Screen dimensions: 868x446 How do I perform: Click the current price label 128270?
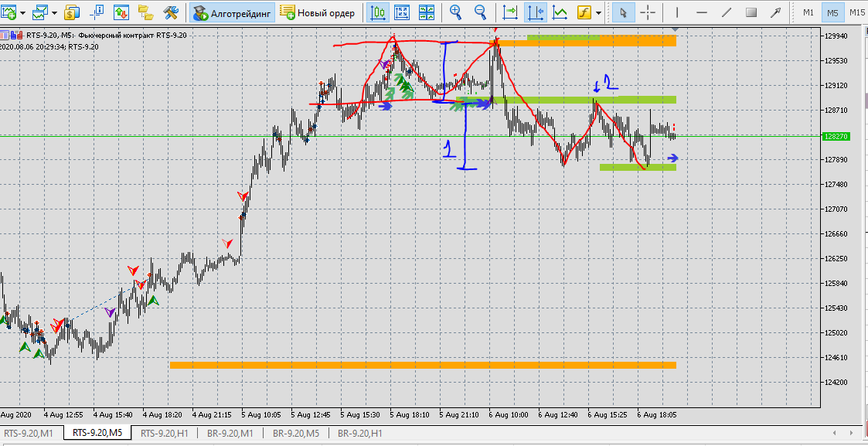coord(834,136)
